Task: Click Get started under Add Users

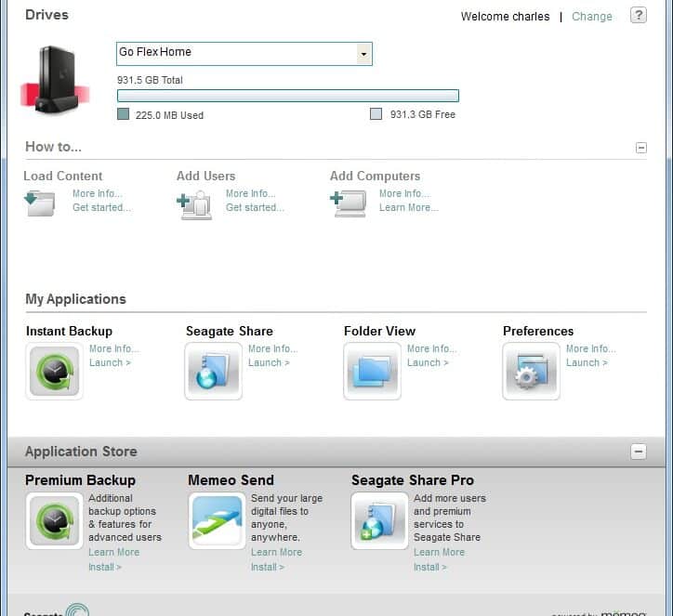Action: [255, 207]
